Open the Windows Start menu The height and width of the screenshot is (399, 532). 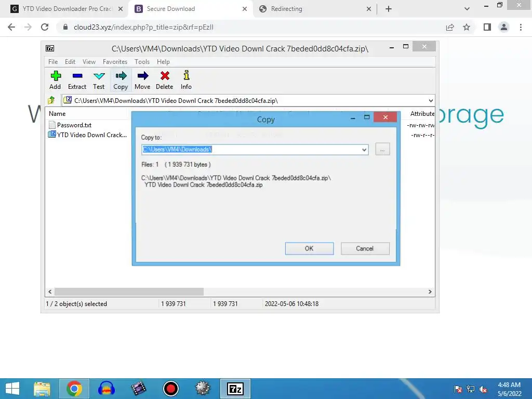point(12,389)
